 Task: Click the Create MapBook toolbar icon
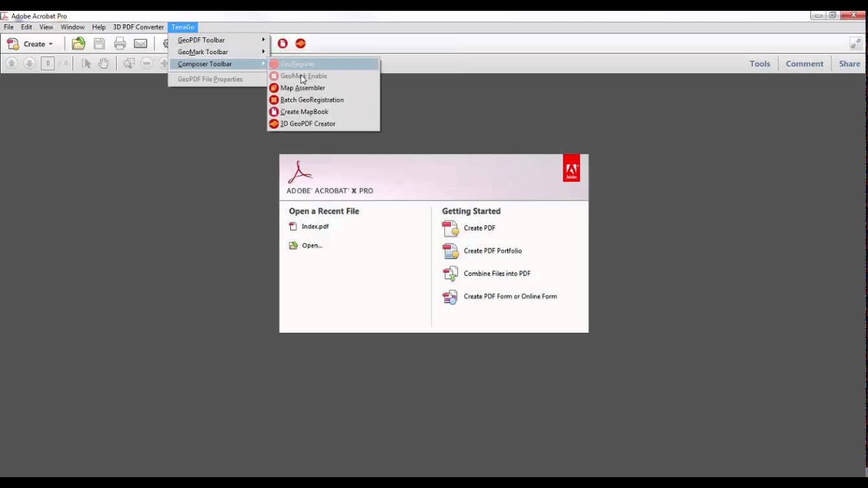pyautogui.click(x=283, y=43)
